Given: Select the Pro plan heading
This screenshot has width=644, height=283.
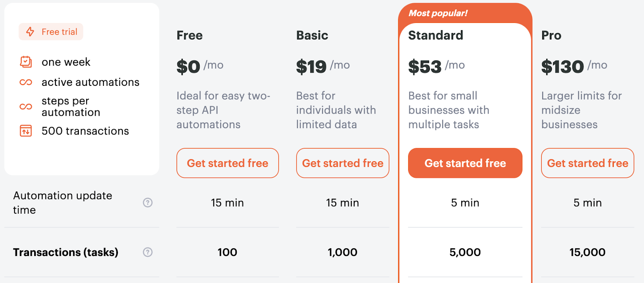Looking at the screenshot, I should click(551, 35).
